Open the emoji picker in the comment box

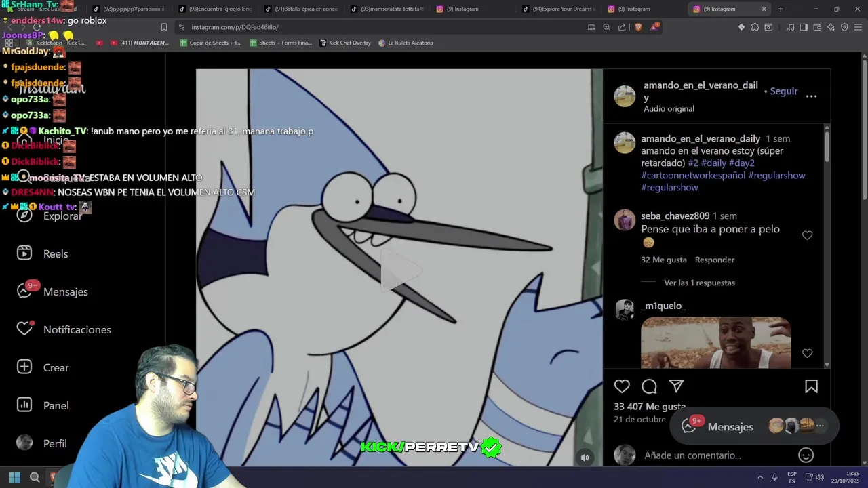[x=806, y=455]
